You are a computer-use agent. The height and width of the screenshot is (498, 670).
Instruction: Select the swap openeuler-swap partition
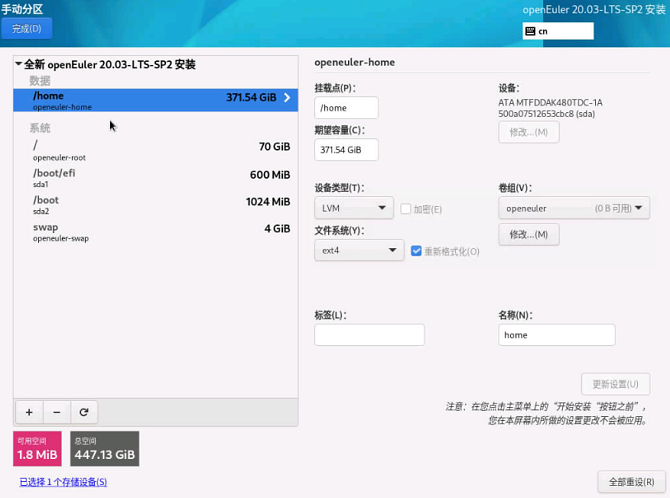155,232
